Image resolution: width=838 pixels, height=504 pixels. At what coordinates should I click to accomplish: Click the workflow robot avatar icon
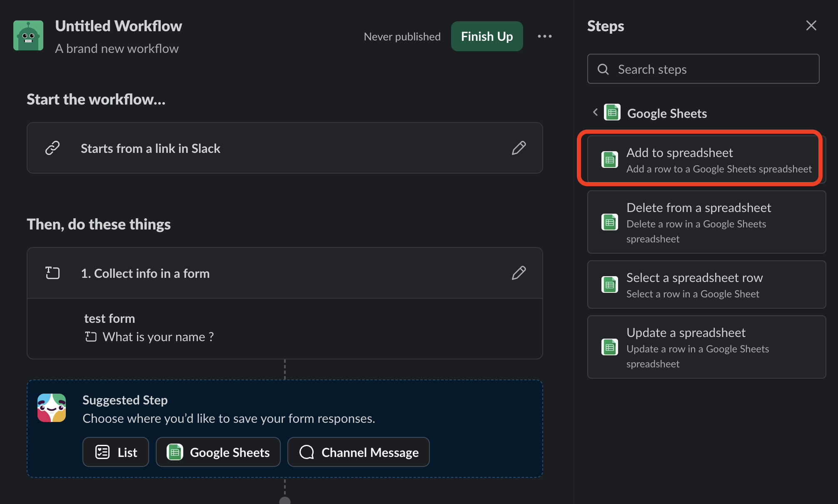click(28, 36)
